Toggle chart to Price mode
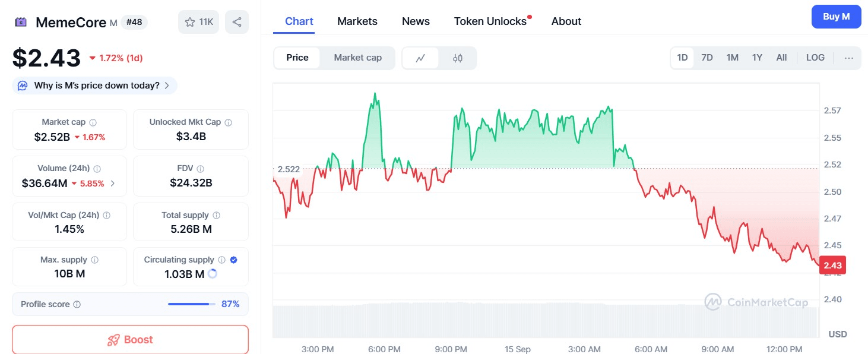 click(297, 58)
